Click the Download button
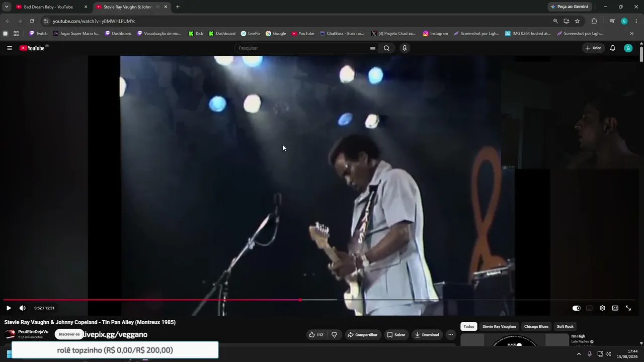 427,335
